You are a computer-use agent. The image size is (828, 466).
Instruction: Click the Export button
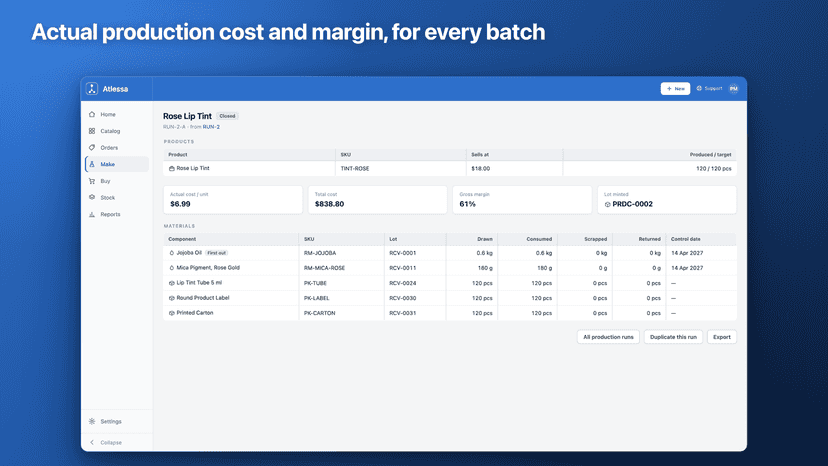point(722,337)
